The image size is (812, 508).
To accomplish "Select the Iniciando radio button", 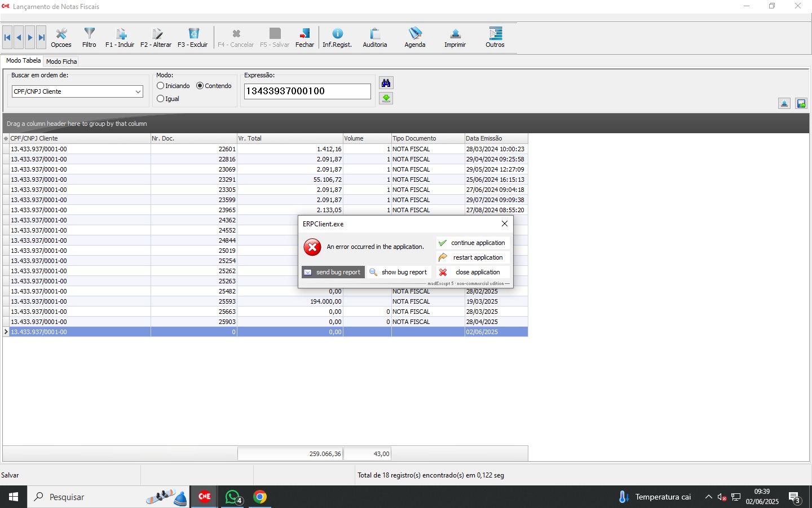I will (x=161, y=86).
